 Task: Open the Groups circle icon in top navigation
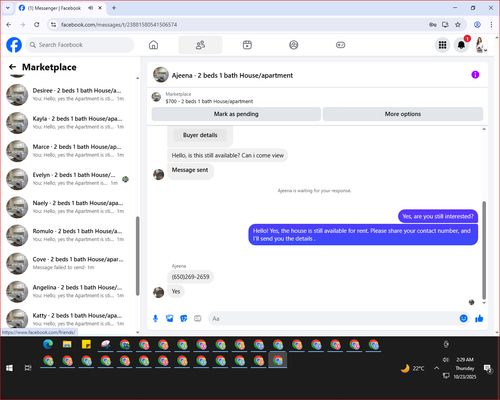point(294,45)
